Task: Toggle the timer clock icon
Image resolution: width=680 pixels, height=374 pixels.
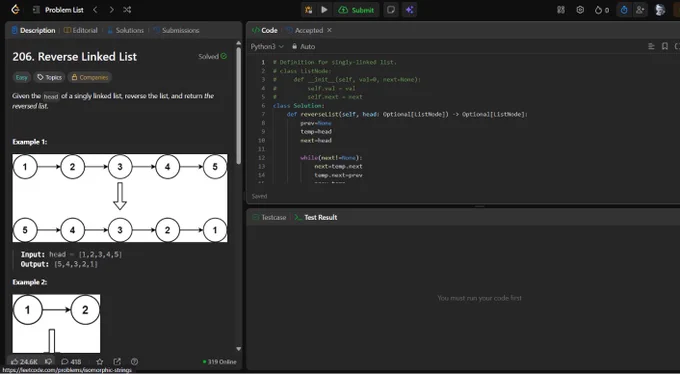Action: [x=624, y=10]
